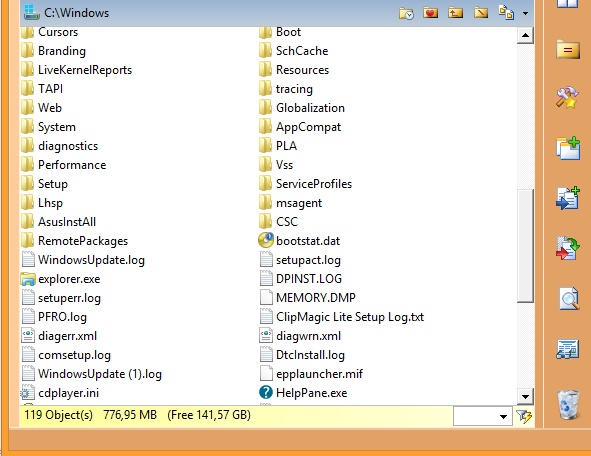The image size is (591, 456).
Task: Click the scrollbar up arrow
Action: (x=525, y=35)
